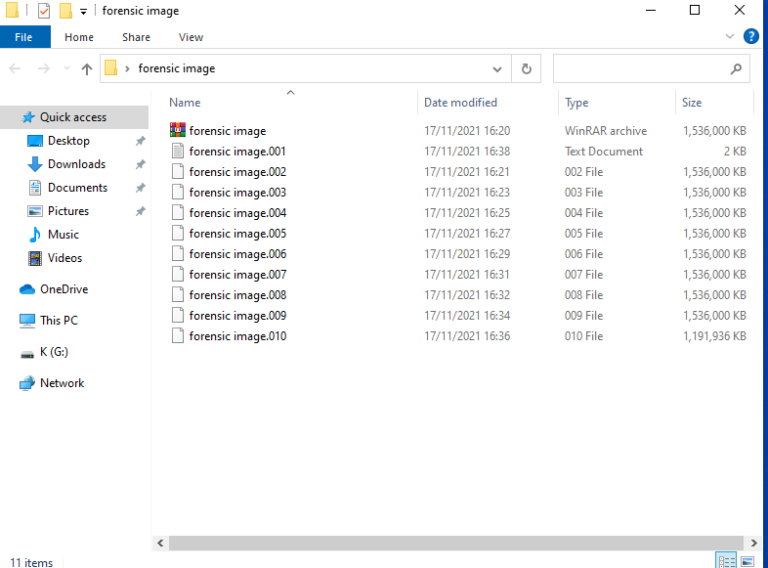Click the New folder quick access icon

[66, 10]
